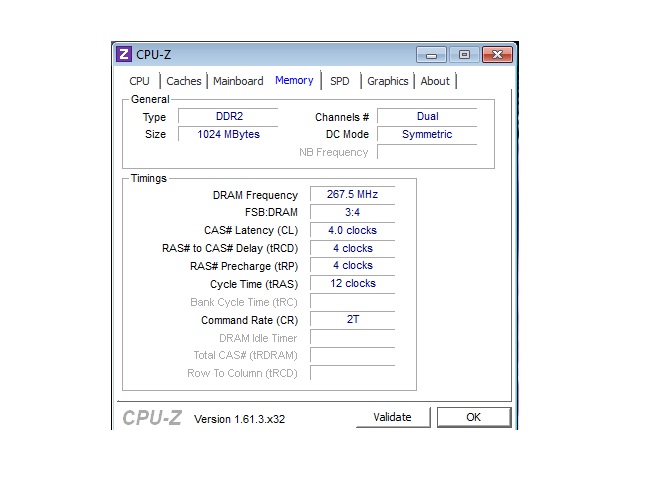The height and width of the screenshot is (490, 667).
Task: Click the grayed Bank Cycle Time (tRC) label
Action: click(244, 302)
